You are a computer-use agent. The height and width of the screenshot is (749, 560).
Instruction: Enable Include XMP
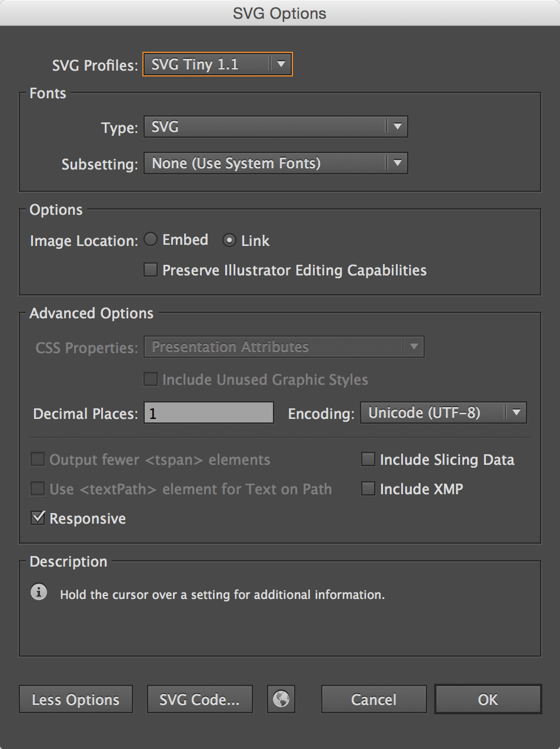pyautogui.click(x=369, y=488)
